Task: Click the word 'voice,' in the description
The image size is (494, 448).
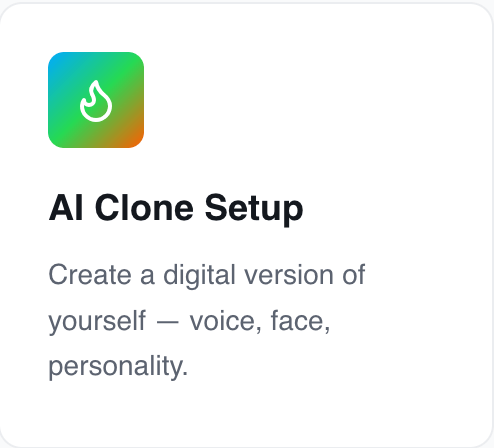Action: click(226, 321)
